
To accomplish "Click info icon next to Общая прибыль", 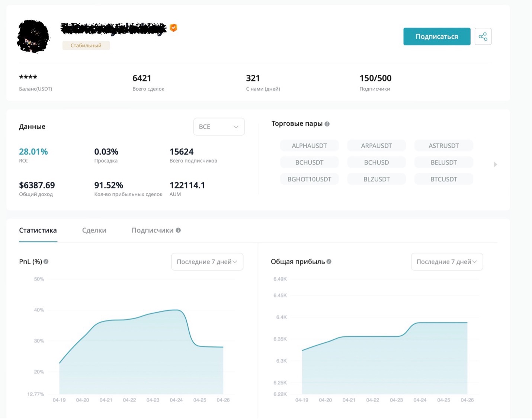I will pos(329,262).
